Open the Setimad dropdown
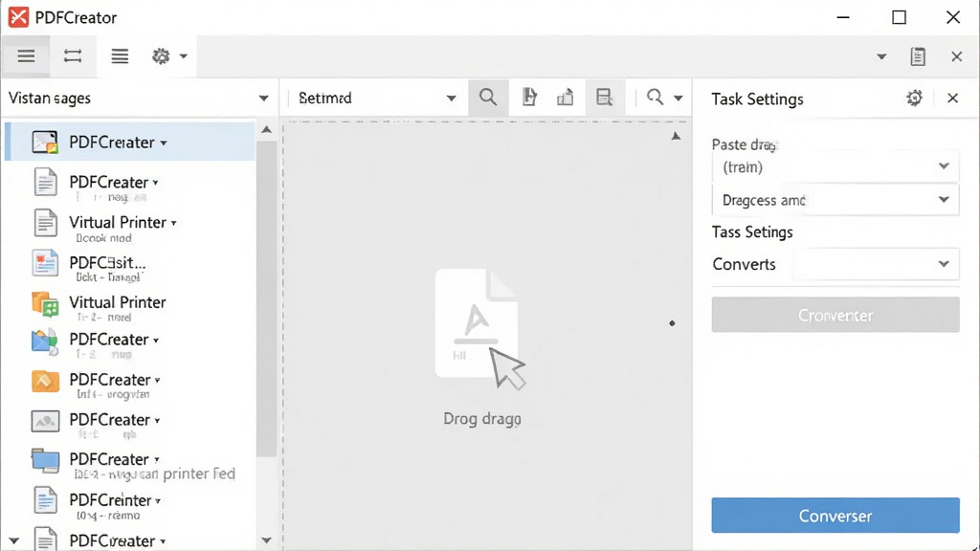This screenshot has height=551, width=980. click(451, 99)
